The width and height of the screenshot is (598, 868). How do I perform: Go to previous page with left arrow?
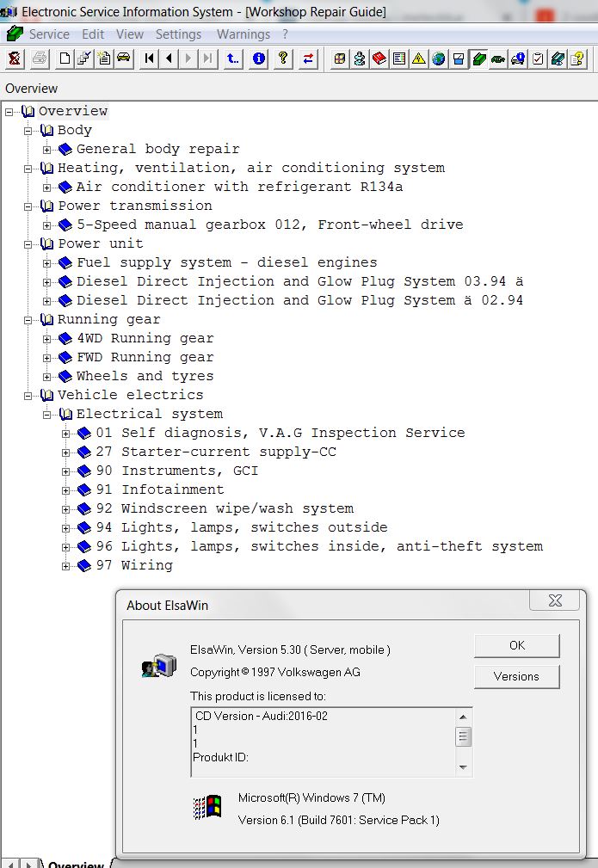pos(169,58)
